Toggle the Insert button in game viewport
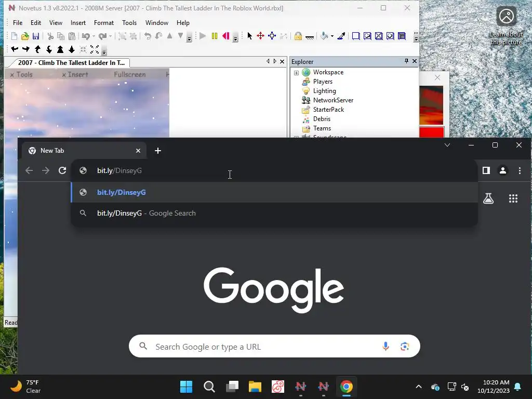The image size is (532, 399). pyautogui.click(x=75, y=75)
